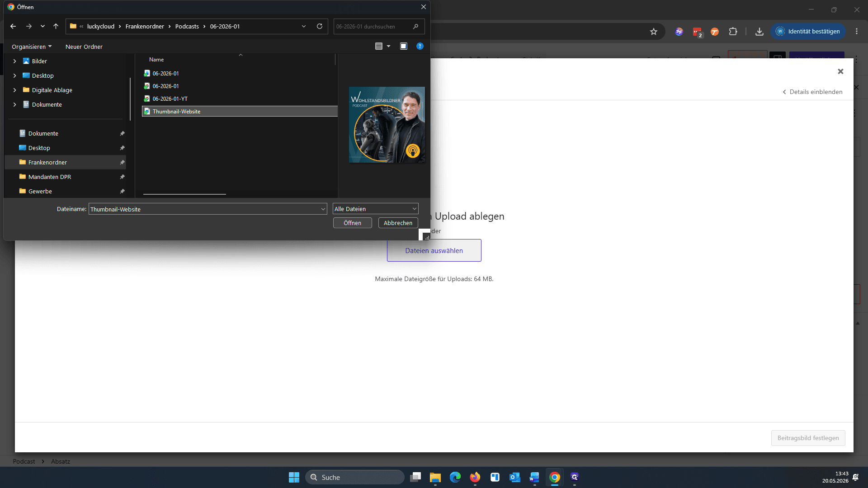Click the Abbrechen button
This screenshot has height=488, width=868.
(x=398, y=223)
